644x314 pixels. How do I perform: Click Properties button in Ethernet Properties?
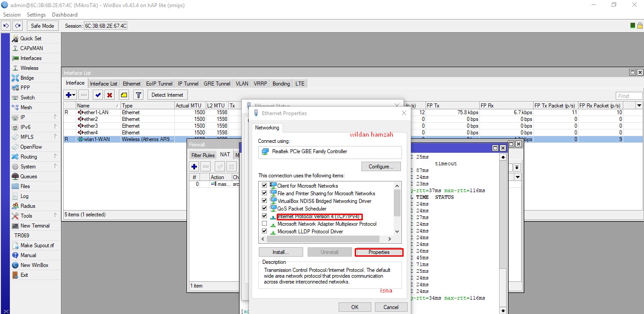click(x=379, y=252)
